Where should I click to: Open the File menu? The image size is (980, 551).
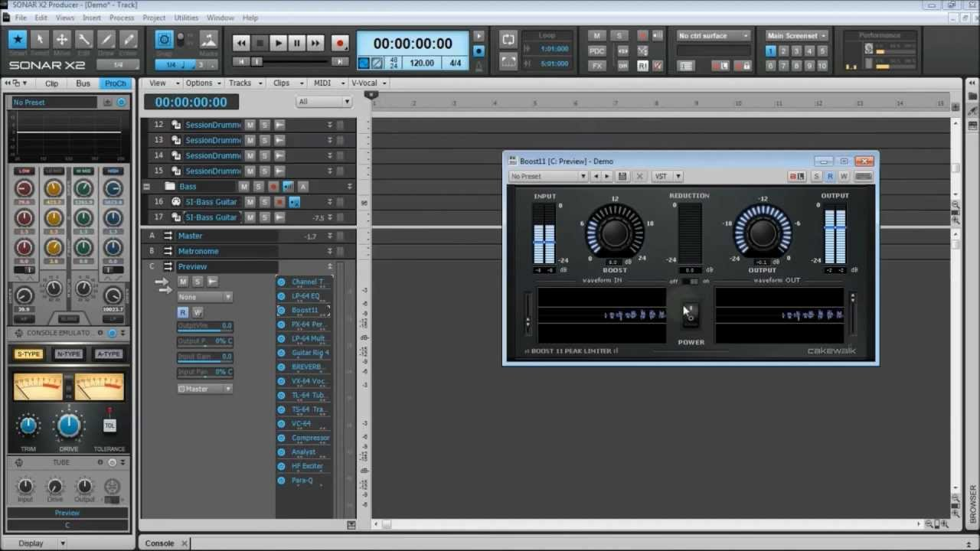click(20, 18)
